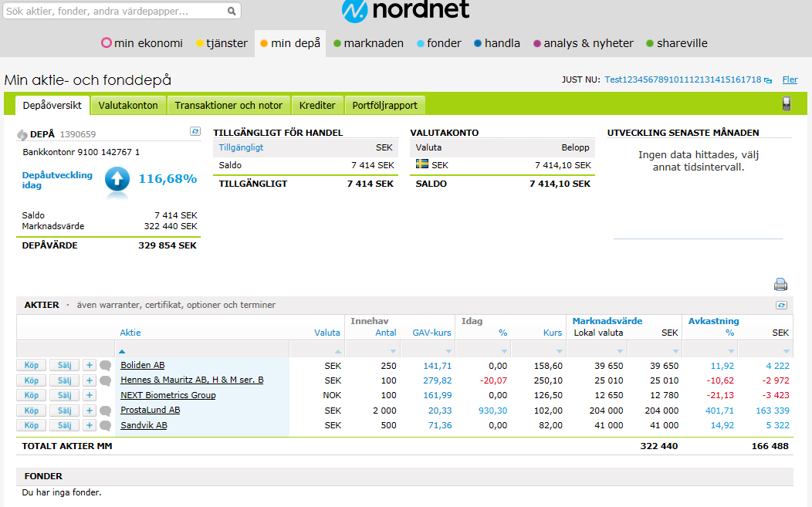Sort by GAV-kurs column arrow
The height and width of the screenshot is (507, 812).
tap(448, 351)
